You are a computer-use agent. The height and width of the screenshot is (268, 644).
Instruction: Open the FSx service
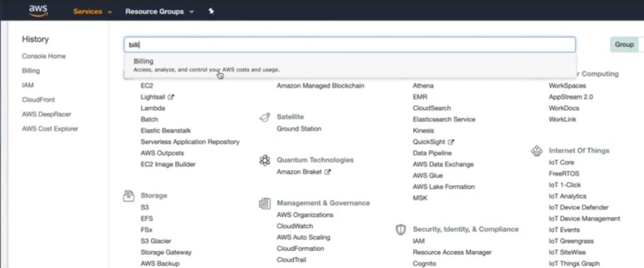146,230
